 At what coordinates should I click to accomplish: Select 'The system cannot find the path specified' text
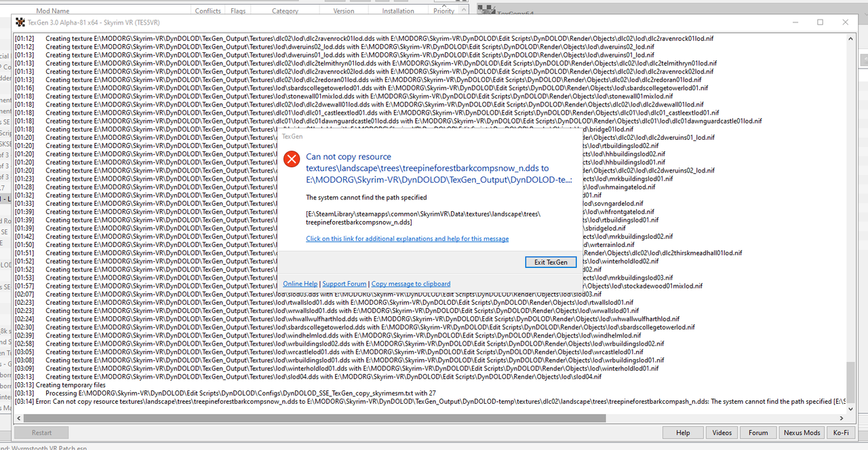pos(366,198)
